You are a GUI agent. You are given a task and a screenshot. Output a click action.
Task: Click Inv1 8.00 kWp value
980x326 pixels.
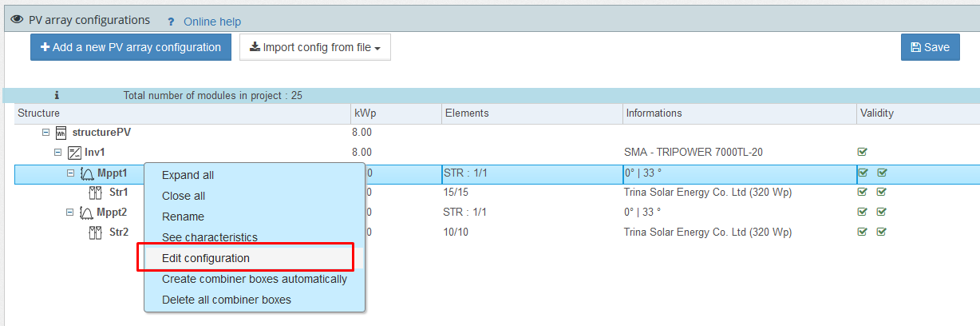(x=362, y=152)
